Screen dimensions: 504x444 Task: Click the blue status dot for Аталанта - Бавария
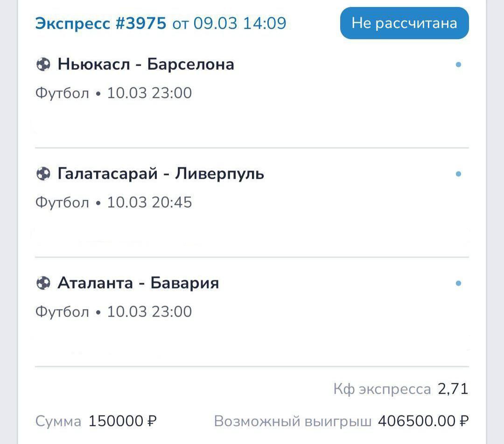coord(458,283)
